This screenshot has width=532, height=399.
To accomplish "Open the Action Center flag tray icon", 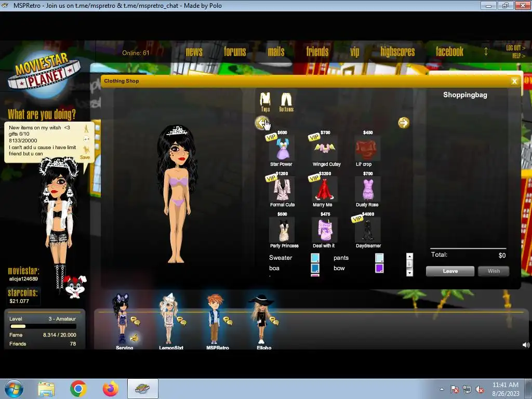I will [454, 390].
